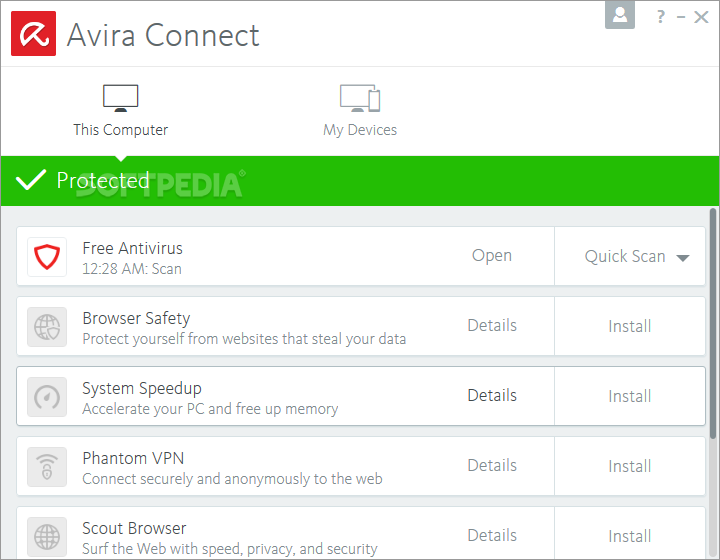
Task: Click 'Accelerate your PC and free up memory'
Action: click(210, 409)
